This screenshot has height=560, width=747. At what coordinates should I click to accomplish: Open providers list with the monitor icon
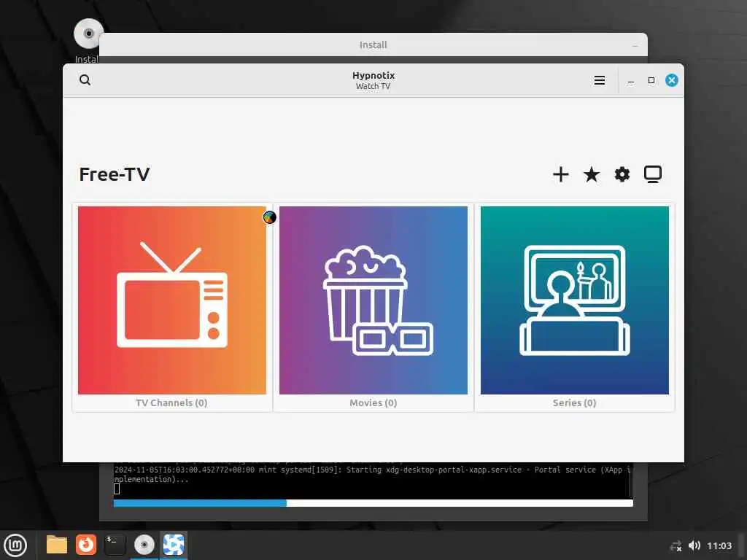tap(653, 174)
